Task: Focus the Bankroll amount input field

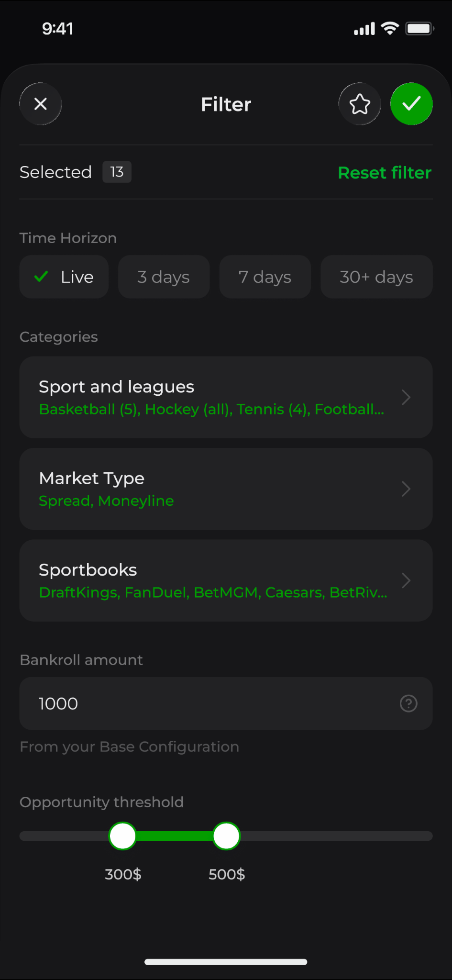Action: pyautogui.click(x=226, y=703)
